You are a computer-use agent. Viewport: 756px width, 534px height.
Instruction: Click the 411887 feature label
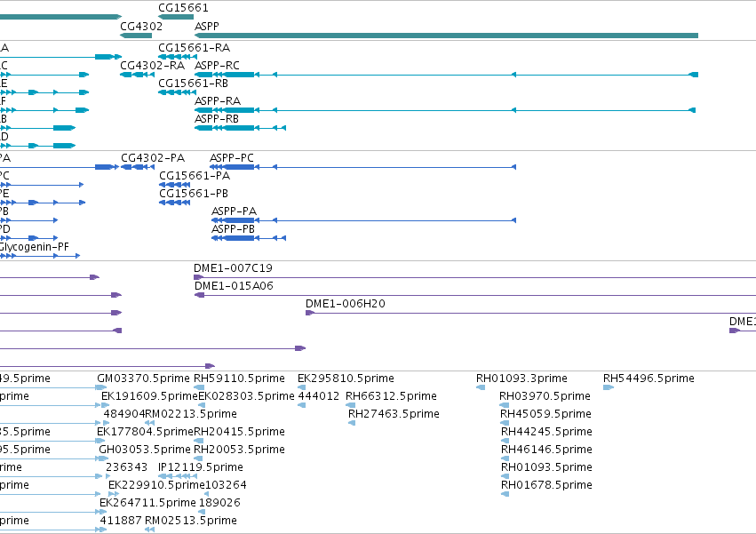click(121, 521)
